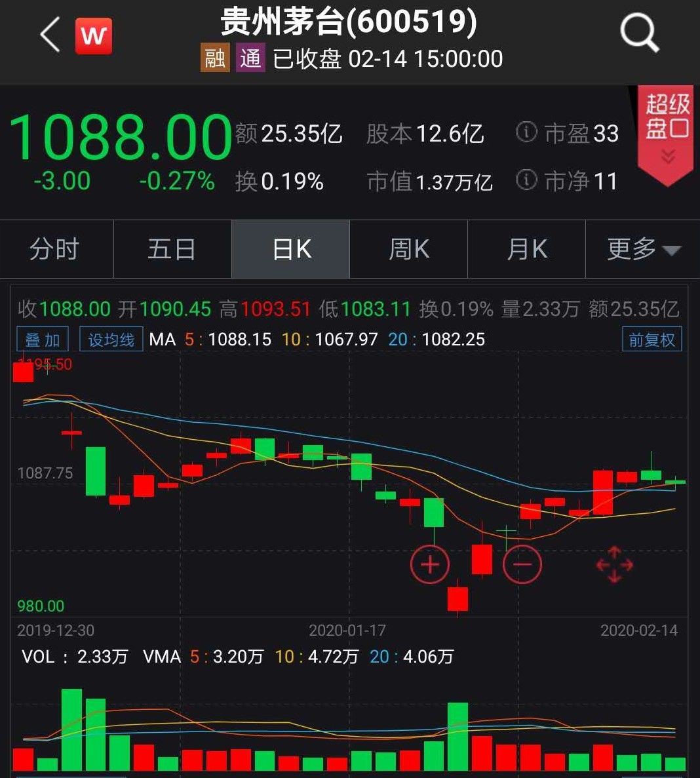The width and height of the screenshot is (700, 778).
Task: Tap the share capital 股本12.6亿
Action: (x=425, y=134)
